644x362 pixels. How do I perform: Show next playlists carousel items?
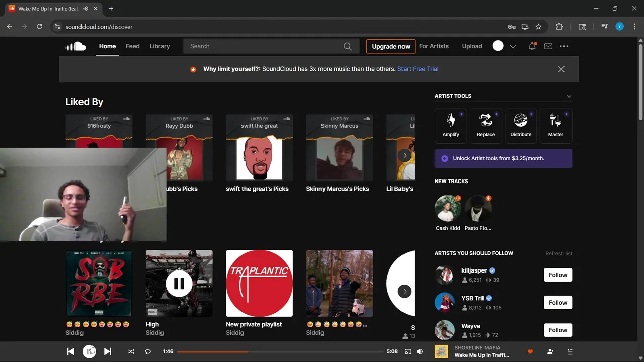[405, 291]
